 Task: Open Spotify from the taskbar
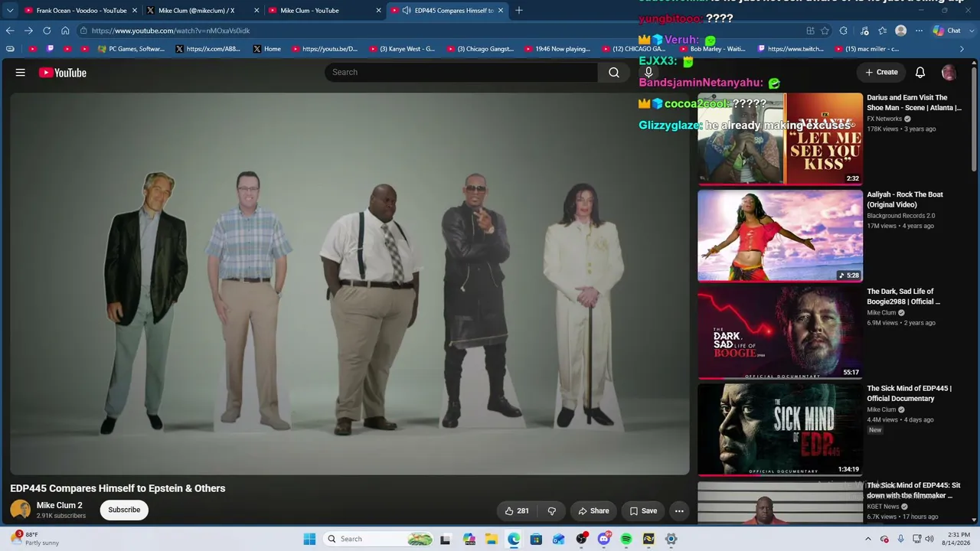pyautogui.click(x=626, y=539)
